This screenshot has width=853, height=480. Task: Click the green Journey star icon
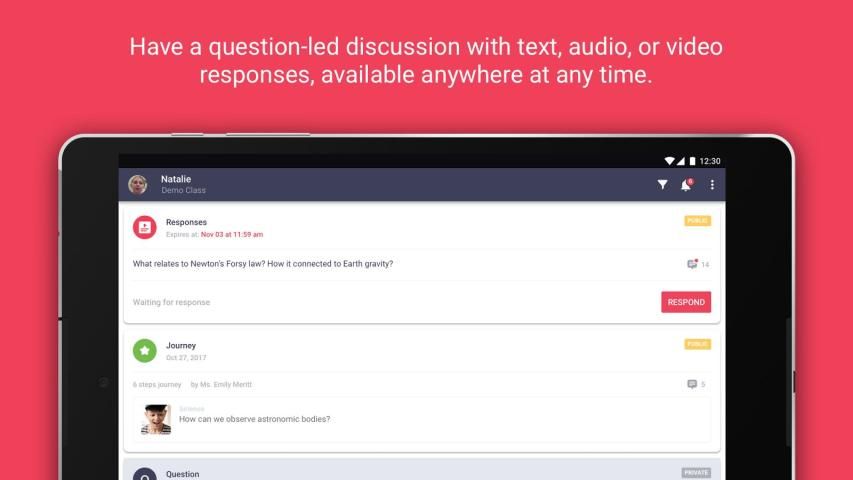click(145, 351)
